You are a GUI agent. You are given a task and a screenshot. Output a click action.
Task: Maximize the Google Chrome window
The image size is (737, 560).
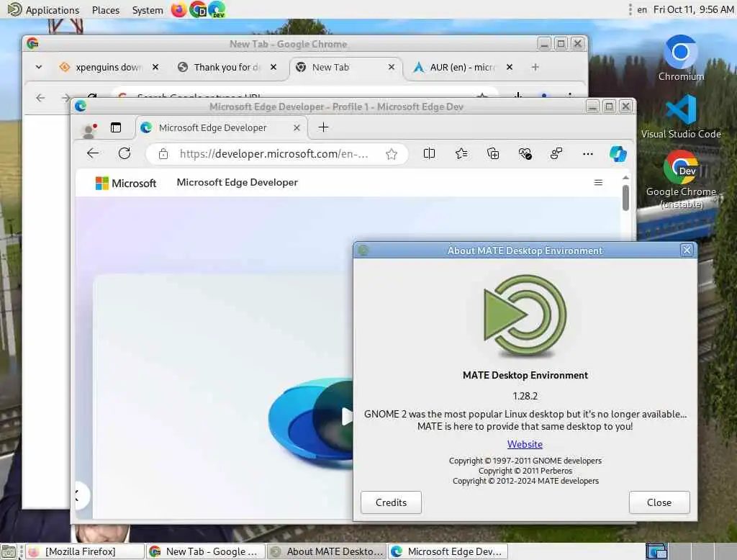click(x=561, y=44)
